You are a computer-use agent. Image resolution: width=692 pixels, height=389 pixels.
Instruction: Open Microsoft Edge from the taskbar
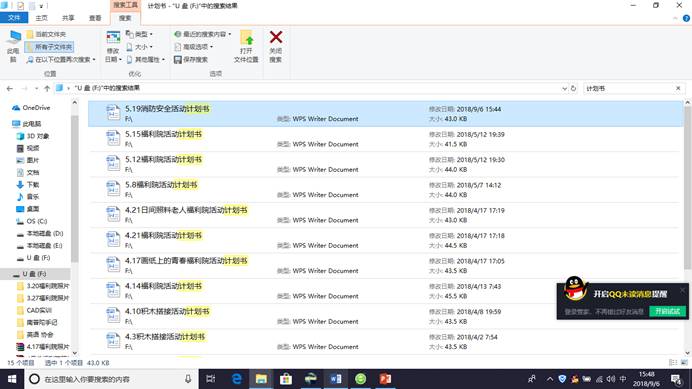pyautogui.click(x=237, y=379)
